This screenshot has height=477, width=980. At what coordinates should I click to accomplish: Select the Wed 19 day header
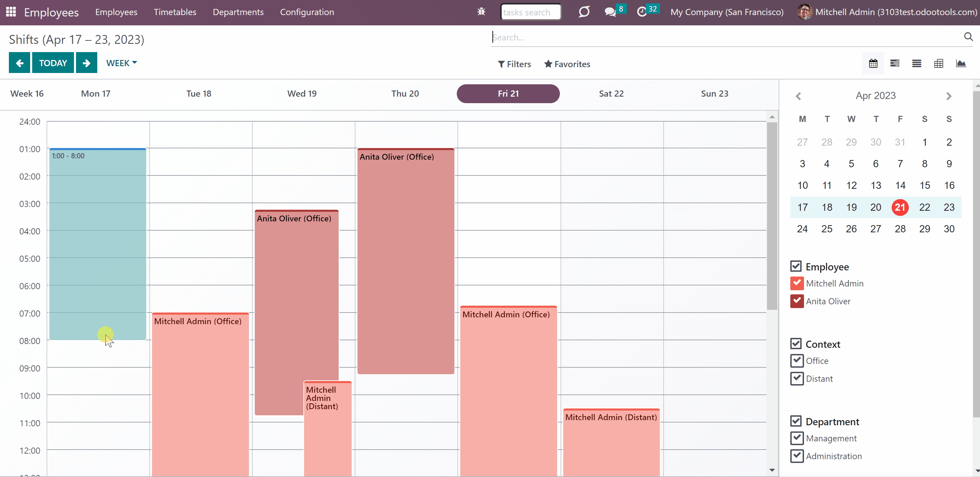(x=302, y=94)
